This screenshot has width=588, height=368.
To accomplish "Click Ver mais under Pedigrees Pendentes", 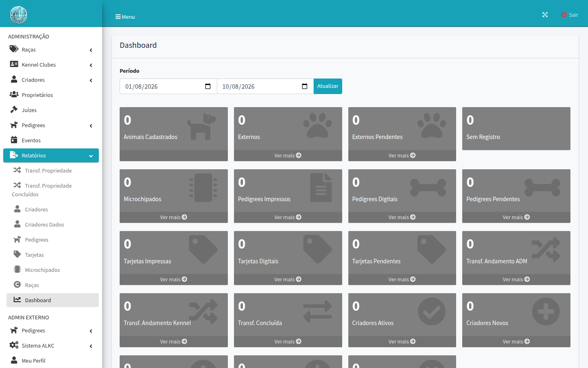I will (516, 217).
